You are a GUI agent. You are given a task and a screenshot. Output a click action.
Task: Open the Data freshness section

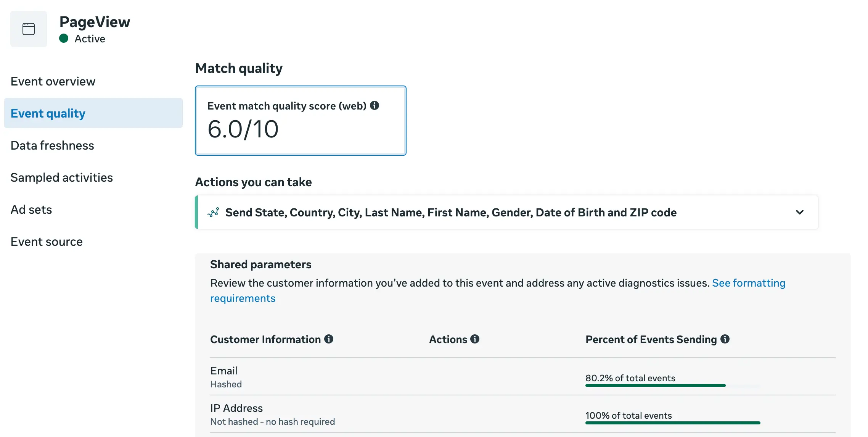(x=53, y=145)
